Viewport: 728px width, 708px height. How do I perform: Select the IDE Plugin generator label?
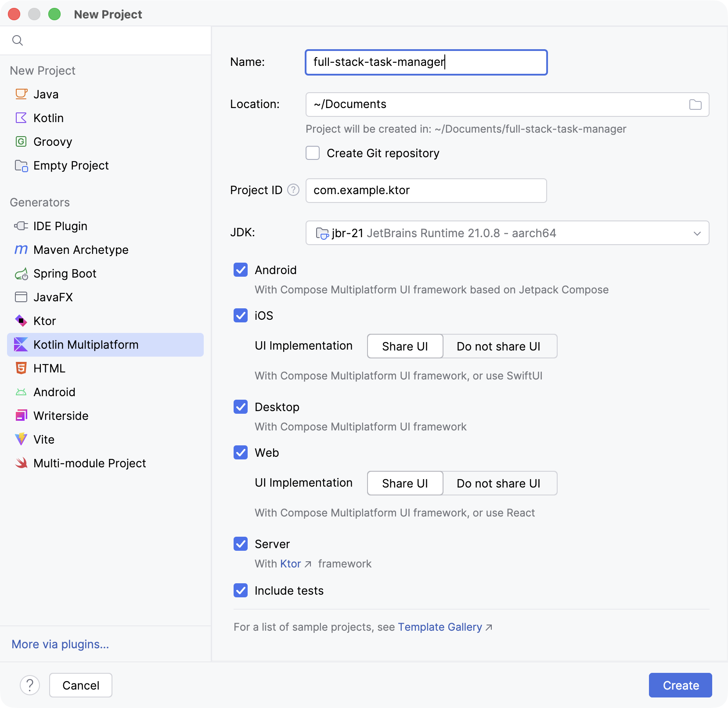point(60,226)
